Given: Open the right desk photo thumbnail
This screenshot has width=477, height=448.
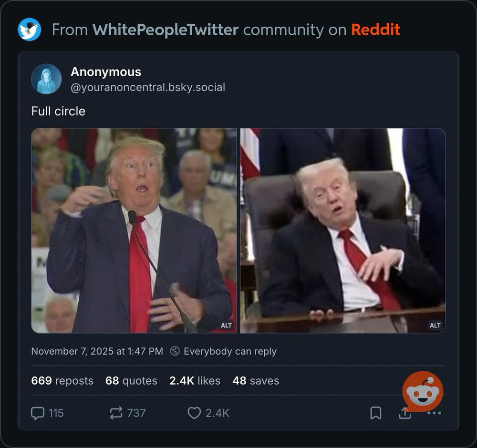Looking at the screenshot, I should coord(343,230).
